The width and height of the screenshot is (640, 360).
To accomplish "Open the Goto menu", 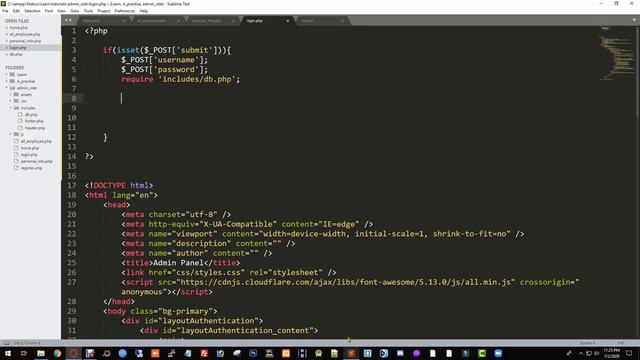I will (x=75, y=11).
